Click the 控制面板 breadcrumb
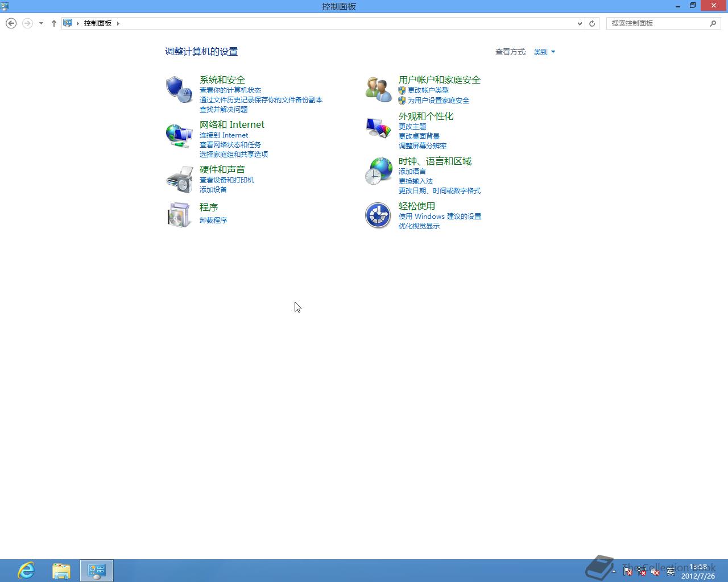 (98, 23)
